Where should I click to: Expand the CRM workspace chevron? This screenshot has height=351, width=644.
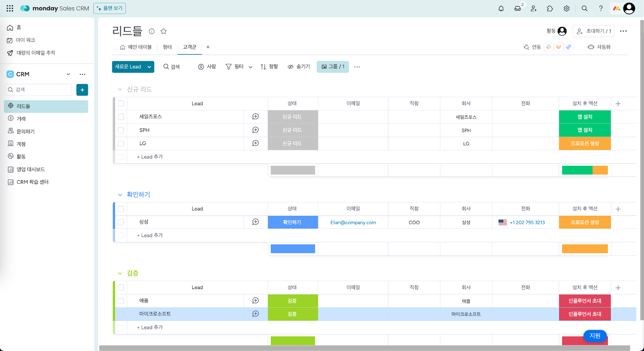pos(68,74)
